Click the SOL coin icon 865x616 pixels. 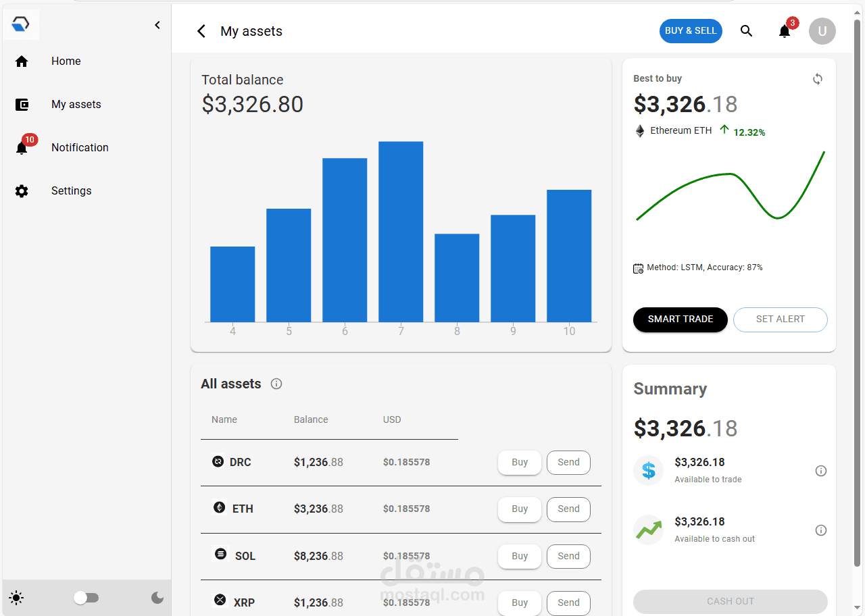[x=220, y=554]
